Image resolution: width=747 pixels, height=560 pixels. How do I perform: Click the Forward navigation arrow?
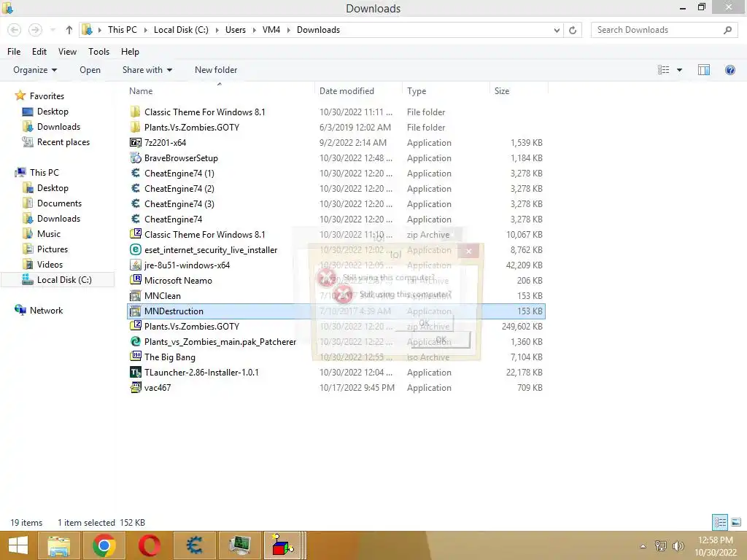click(x=35, y=30)
